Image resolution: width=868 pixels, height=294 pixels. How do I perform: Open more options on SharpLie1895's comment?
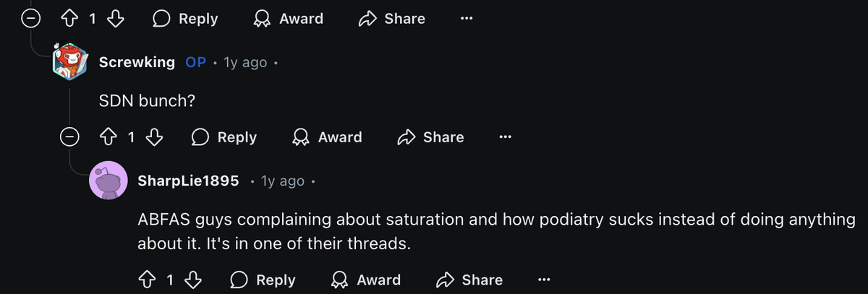click(544, 280)
